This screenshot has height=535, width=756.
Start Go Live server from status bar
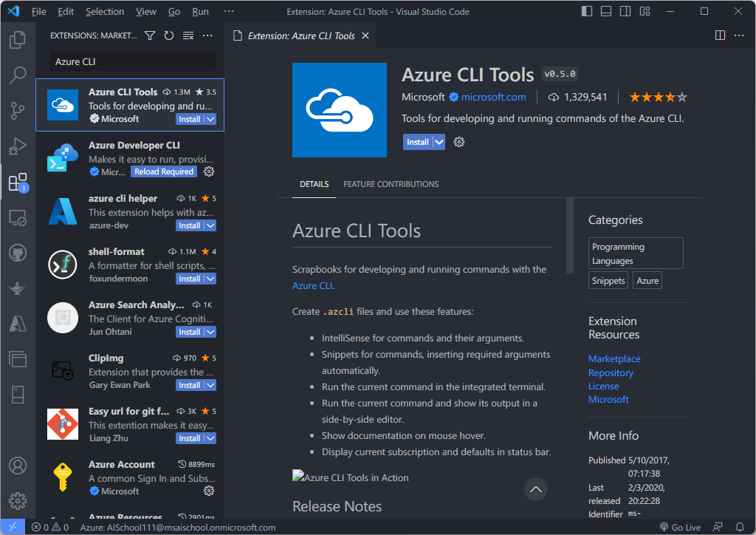(680, 528)
